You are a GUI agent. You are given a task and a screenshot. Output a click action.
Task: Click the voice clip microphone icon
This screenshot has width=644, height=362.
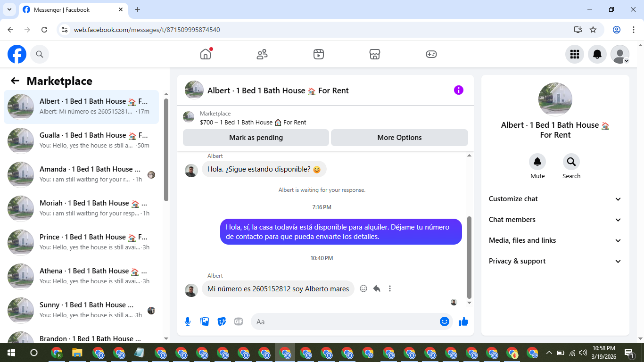pyautogui.click(x=188, y=321)
